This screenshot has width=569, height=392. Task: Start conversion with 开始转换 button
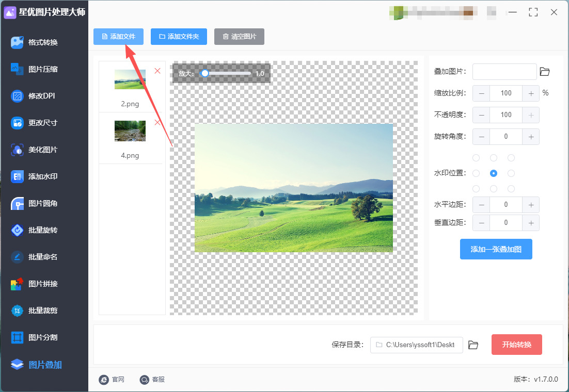click(517, 345)
